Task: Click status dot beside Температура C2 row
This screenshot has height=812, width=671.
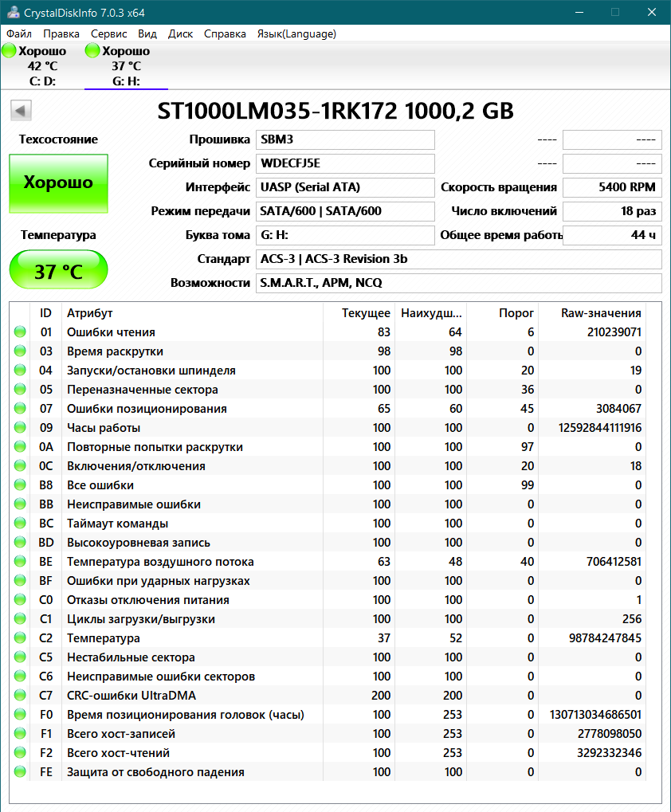Action: pyautogui.click(x=20, y=638)
